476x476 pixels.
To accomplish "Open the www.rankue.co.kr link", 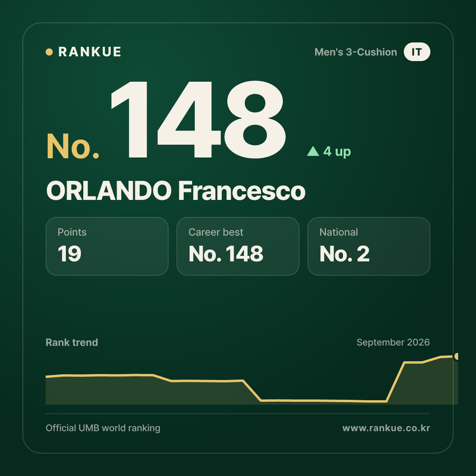I will (x=386, y=428).
